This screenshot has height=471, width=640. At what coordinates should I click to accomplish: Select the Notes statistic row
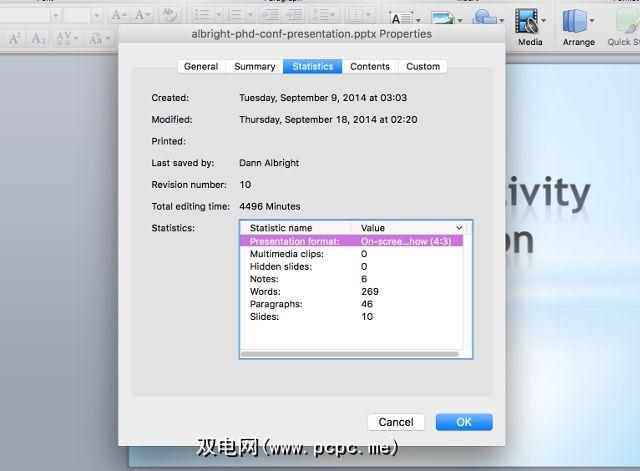[x=351, y=279]
